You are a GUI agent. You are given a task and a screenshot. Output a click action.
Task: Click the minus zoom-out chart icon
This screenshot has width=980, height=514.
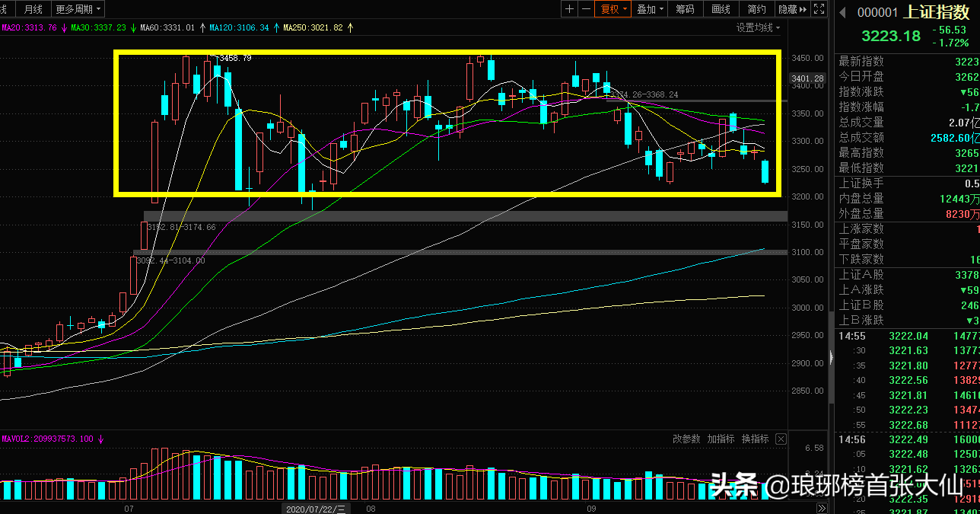pyautogui.click(x=585, y=9)
